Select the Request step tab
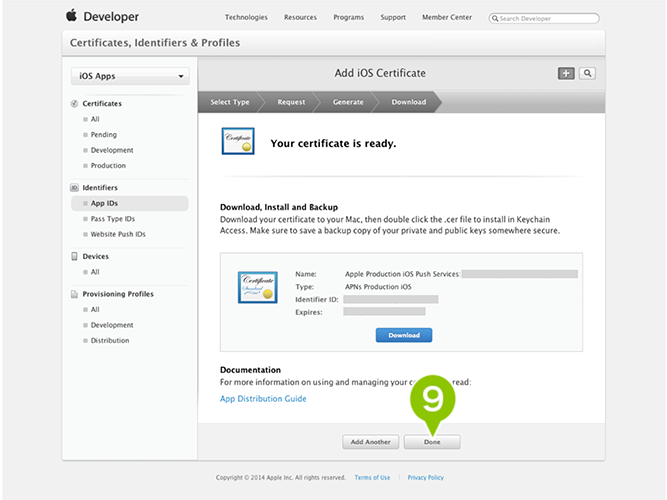Image resolution: width=667 pixels, height=500 pixels. click(291, 102)
